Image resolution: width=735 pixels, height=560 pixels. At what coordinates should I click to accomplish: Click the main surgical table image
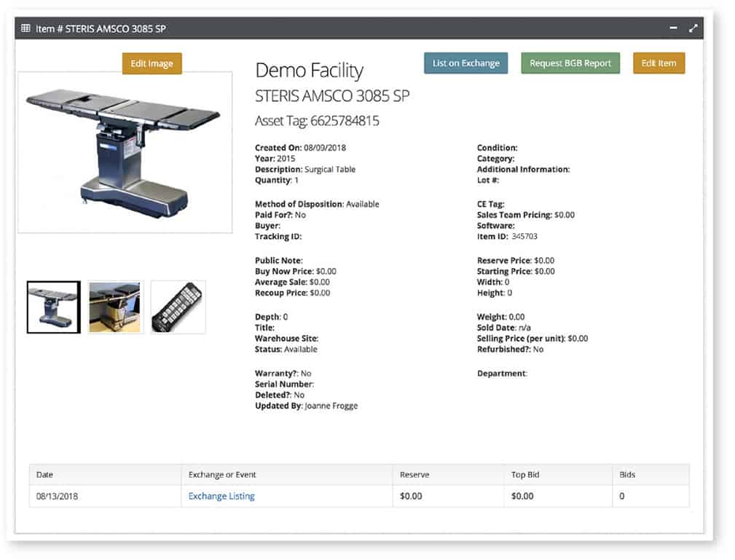pyautogui.click(x=125, y=152)
